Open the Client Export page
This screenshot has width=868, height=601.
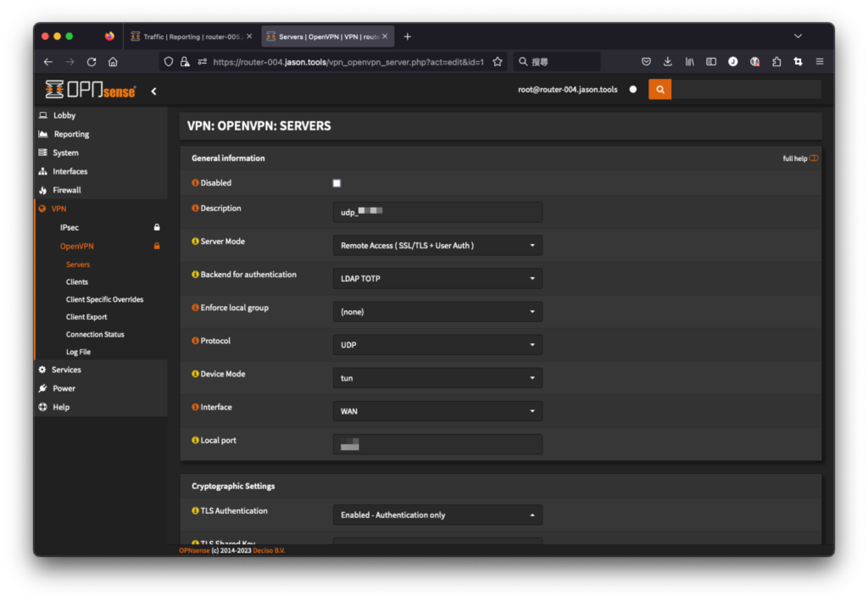[x=86, y=317]
